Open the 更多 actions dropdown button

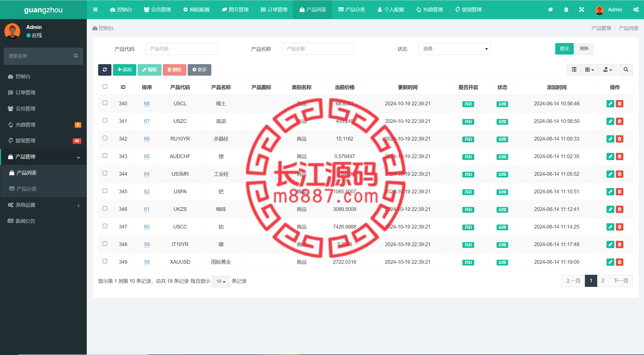[x=199, y=70]
